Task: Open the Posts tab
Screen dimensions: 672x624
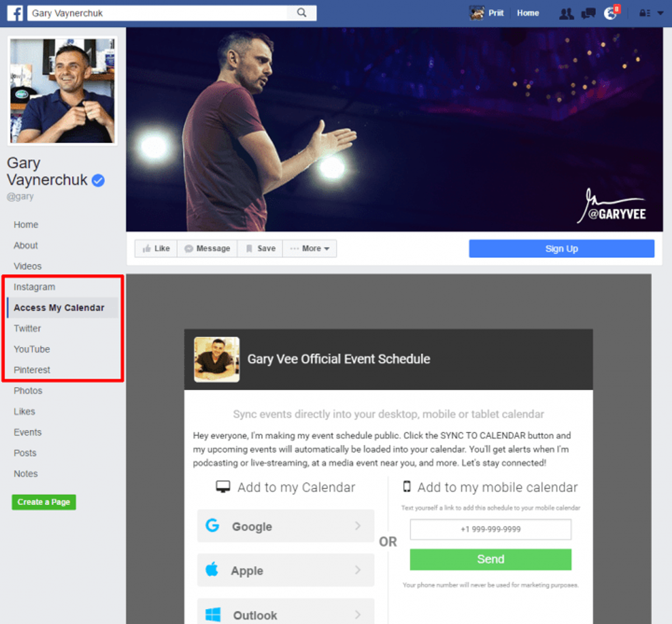Action: [25, 453]
